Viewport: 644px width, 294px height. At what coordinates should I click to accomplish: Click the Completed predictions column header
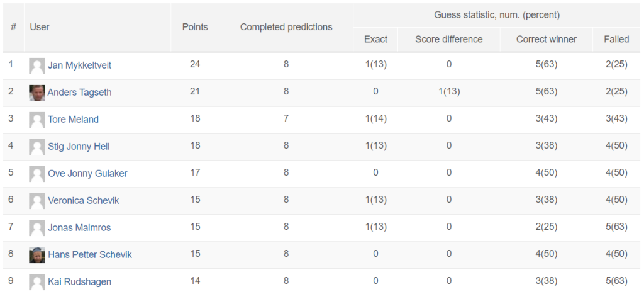pyautogui.click(x=286, y=27)
